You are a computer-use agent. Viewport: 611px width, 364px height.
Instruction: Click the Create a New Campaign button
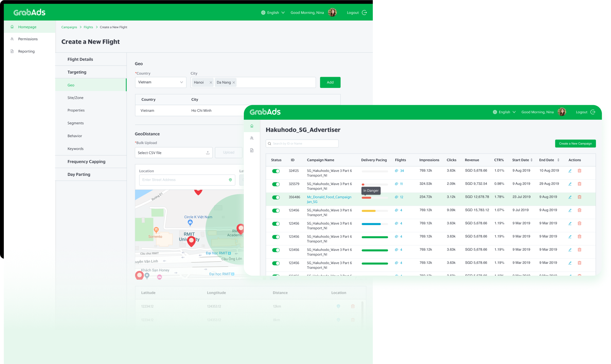point(575,143)
